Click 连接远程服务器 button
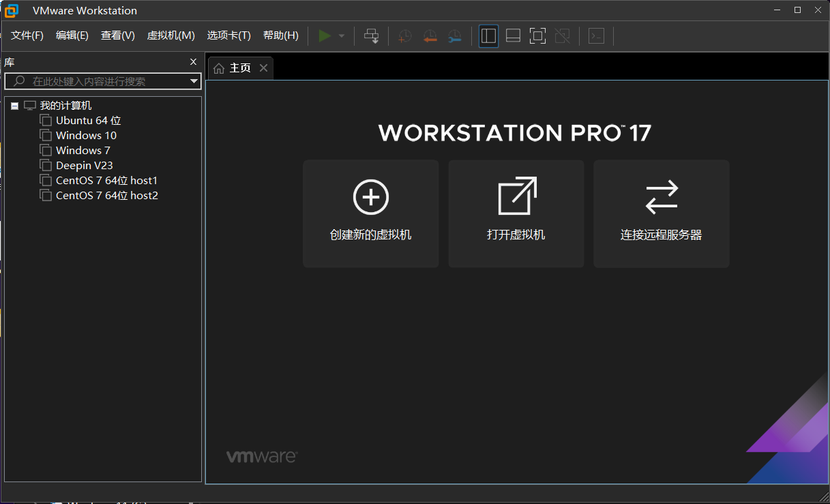Viewport: 830px width, 504px height. (661, 213)
